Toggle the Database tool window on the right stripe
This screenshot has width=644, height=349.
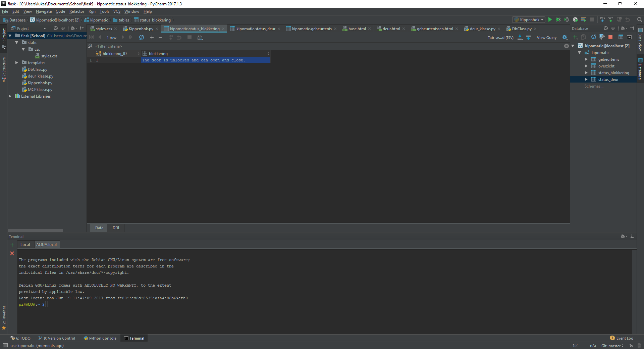(x=640, y=69)
